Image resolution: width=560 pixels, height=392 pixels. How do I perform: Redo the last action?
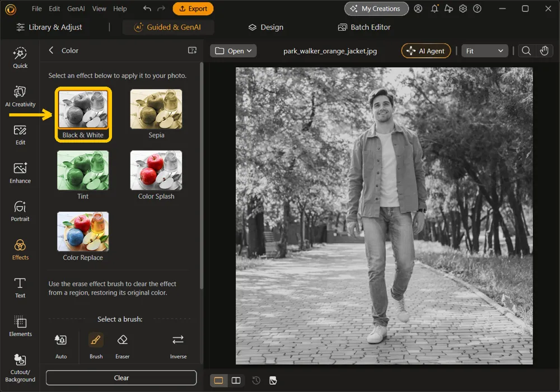coord(161,8)
